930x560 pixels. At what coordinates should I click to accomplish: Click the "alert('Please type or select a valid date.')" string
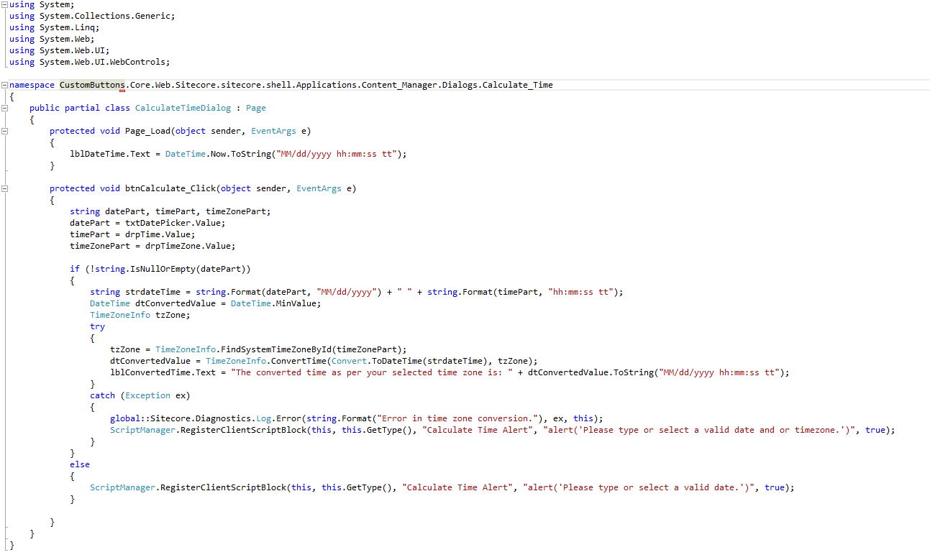click(639, 487)
